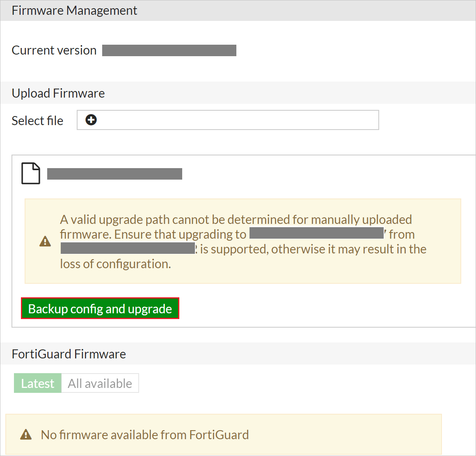Click the Current version value area
476x456 pixels.
169,50
